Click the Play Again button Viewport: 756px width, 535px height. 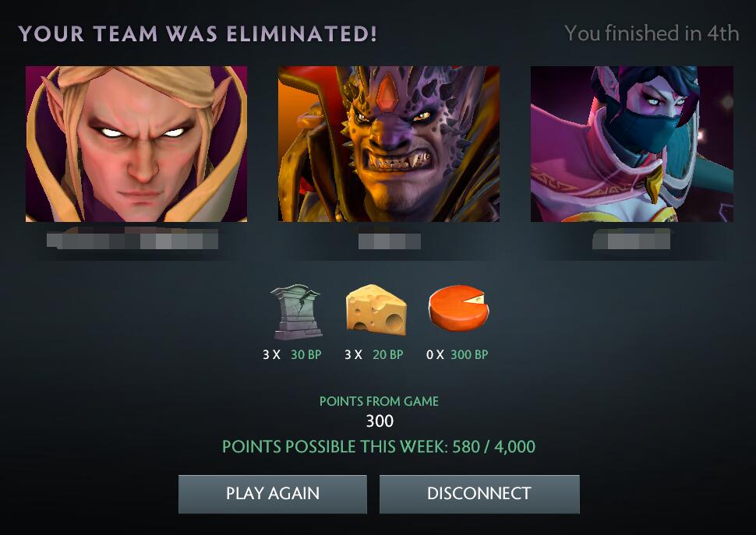point(273,494)
